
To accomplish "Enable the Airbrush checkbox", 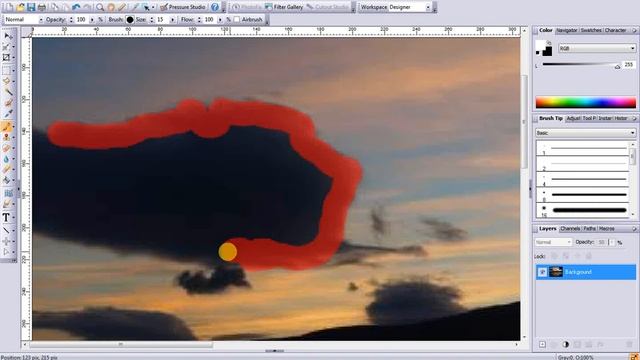I will coord(237,20).
